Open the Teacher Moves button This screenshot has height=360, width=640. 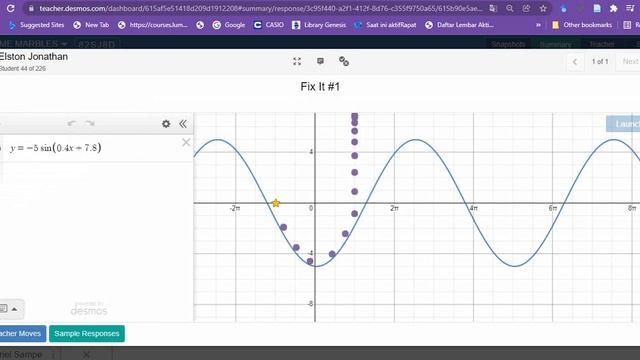pyautogui.click(x=22, y=333)
